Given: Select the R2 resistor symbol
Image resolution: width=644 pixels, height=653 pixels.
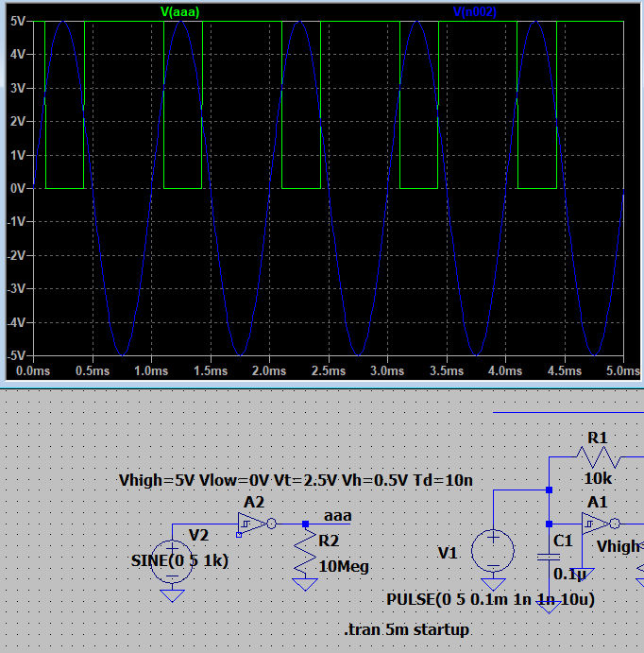Looking at the screenshot, I should pos(305,556).
